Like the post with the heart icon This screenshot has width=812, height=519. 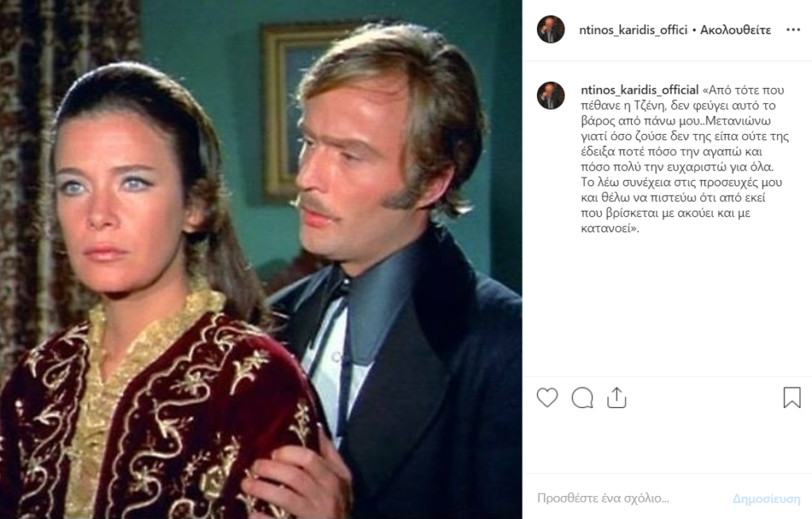click(547, 398)
